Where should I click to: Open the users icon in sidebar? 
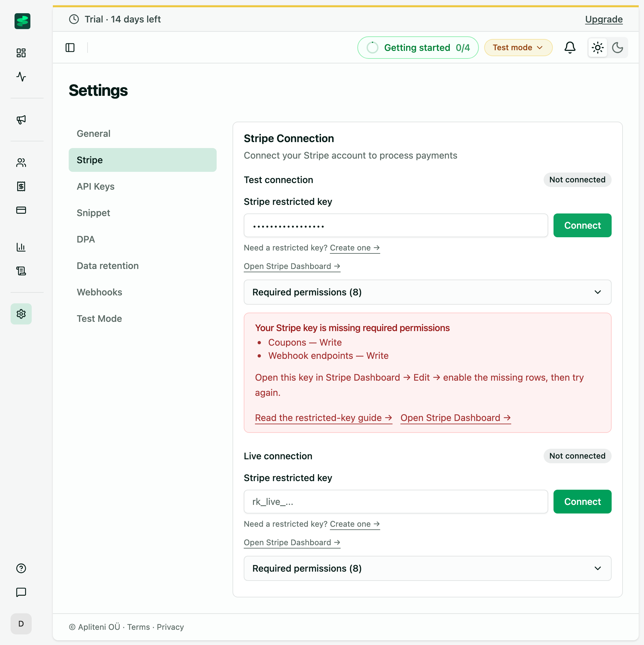point(21,163)
